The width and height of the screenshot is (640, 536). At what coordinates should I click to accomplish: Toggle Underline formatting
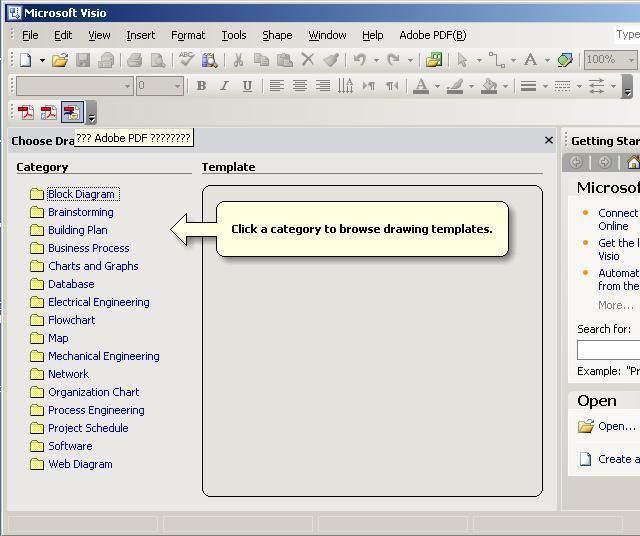247,86
